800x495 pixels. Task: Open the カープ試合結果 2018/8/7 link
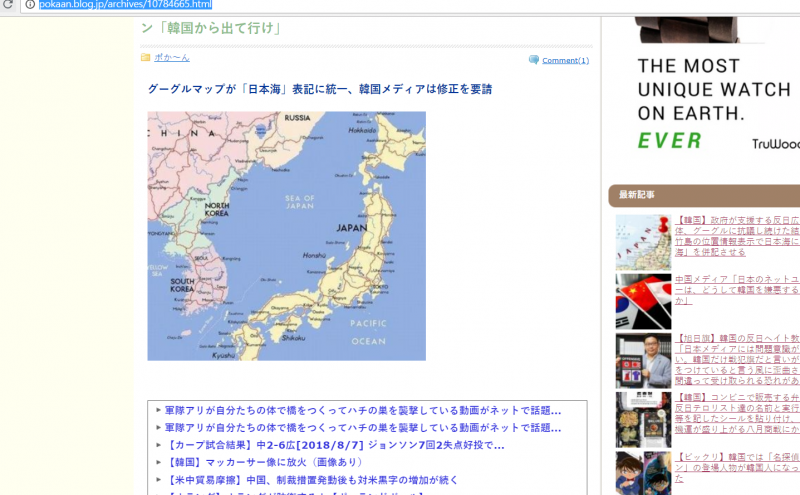click(334, 445)
